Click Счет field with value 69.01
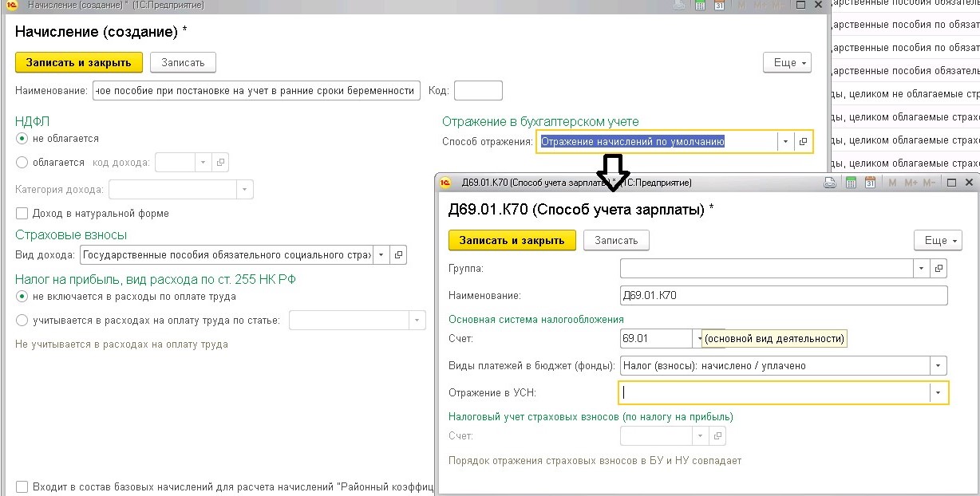 click(x=655, y=339)
